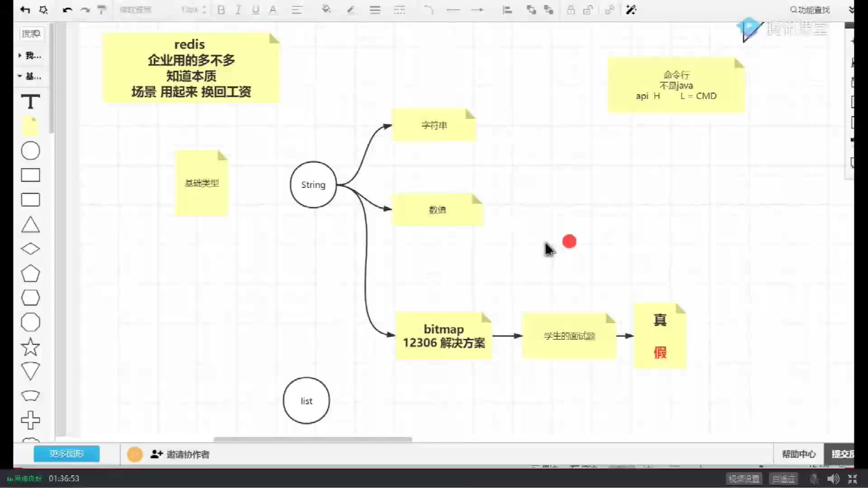Click the bring to front icon
This screenshot has width=868, height=488.
[531, 10]
